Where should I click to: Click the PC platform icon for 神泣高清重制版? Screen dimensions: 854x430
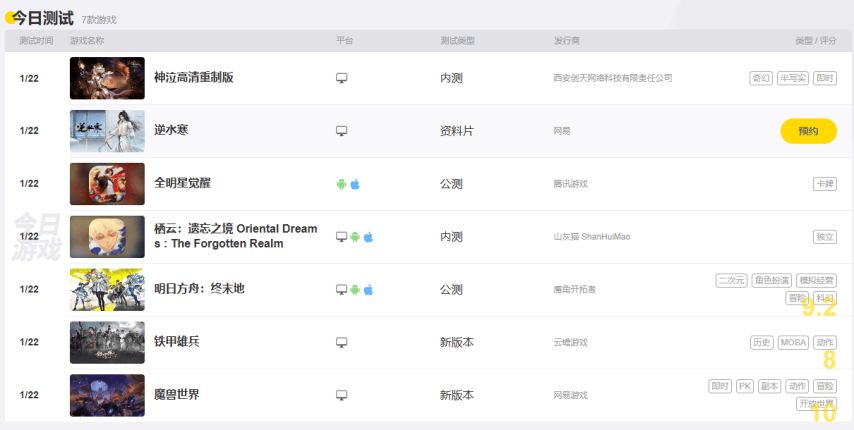coord(341,78)
